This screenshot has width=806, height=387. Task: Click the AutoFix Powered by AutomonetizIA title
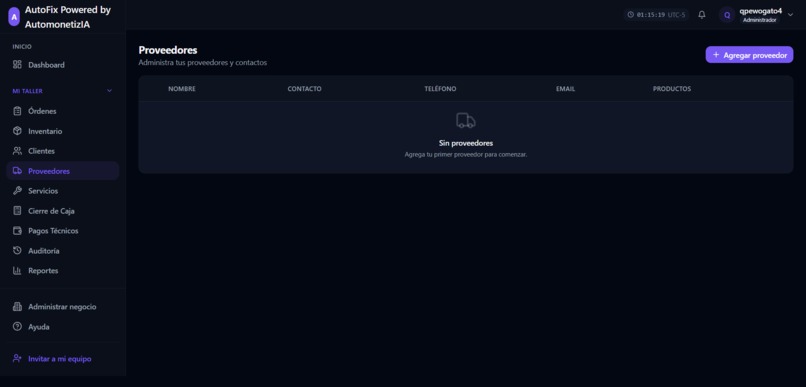[68, 17]
